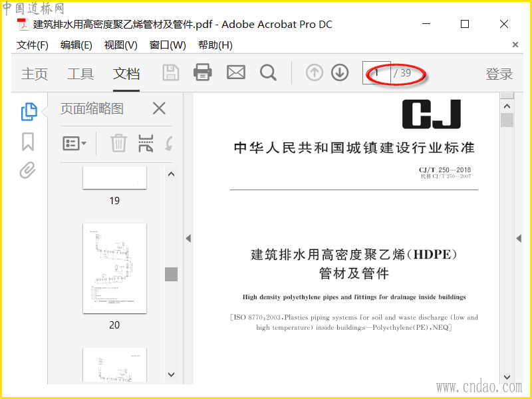Go to previous page with up arrow
The height and width of the screenshot is (399, 532).
(314, 72)
